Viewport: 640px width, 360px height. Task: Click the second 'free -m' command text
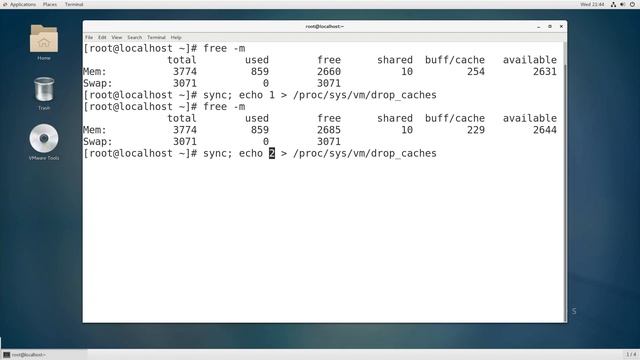tap(224, 107)
